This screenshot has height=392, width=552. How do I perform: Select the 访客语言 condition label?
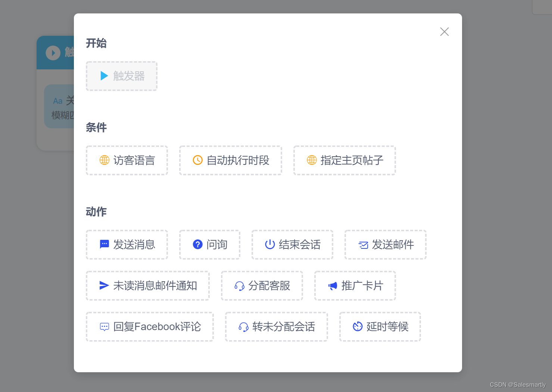(x=134, y=160)
